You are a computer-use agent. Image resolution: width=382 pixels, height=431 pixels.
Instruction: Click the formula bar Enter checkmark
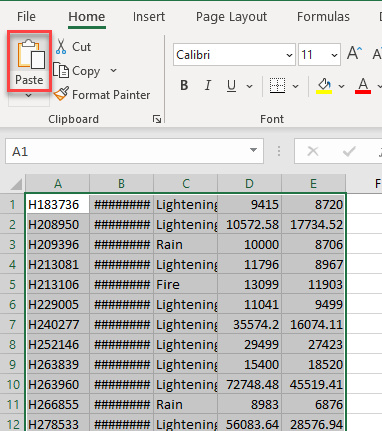click(349, 151)
